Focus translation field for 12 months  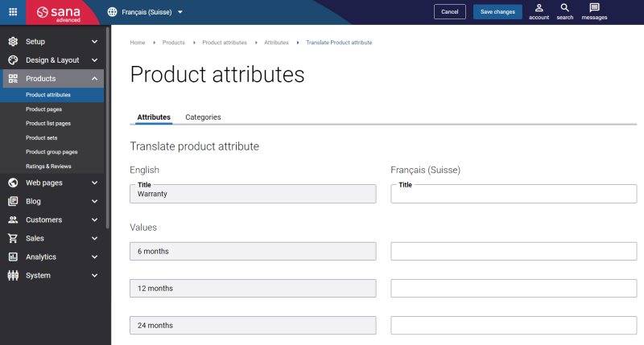coord(514,289)
